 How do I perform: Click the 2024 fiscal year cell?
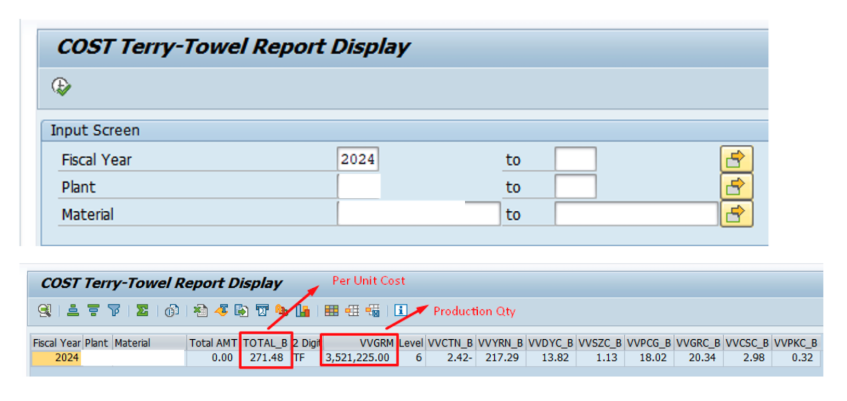coord(57,358)
